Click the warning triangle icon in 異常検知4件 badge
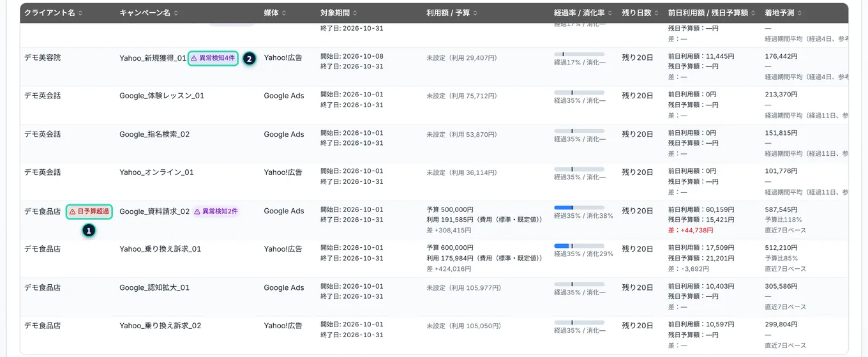This screenshot has height=357, width=868. pyautogui.click(x=194, y=58)
